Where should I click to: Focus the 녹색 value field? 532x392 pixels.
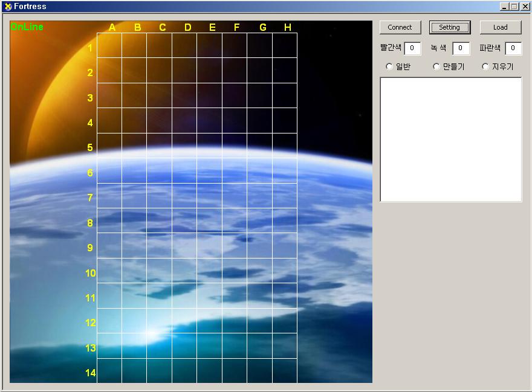[461, 48]
